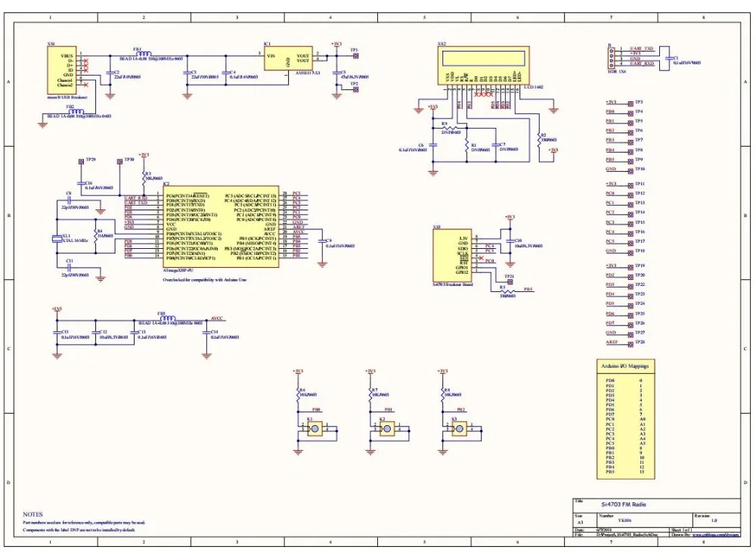
Task: Click the IC1 AMS1117 regulator block
Action: (x=288, y=58)
